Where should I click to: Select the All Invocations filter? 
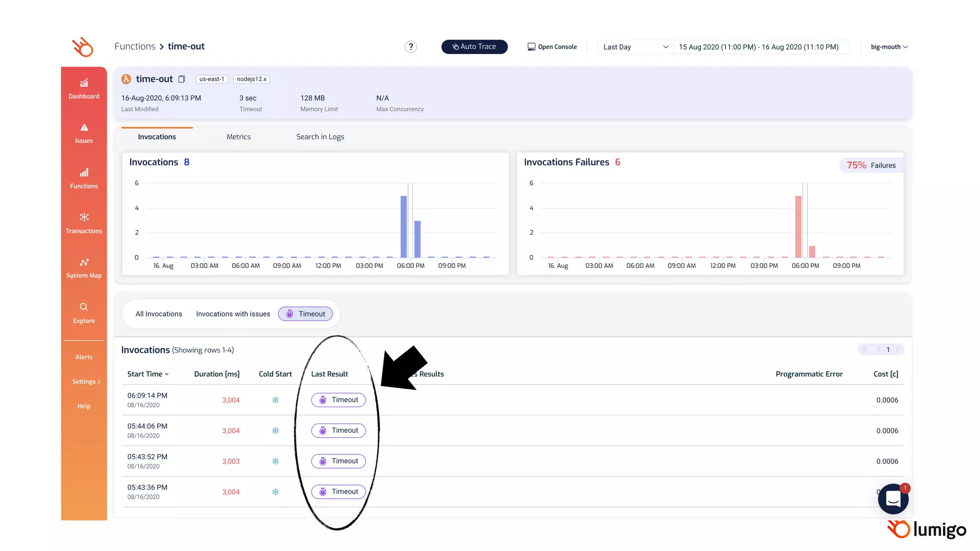pyautogui.click(x=158, y=314)
